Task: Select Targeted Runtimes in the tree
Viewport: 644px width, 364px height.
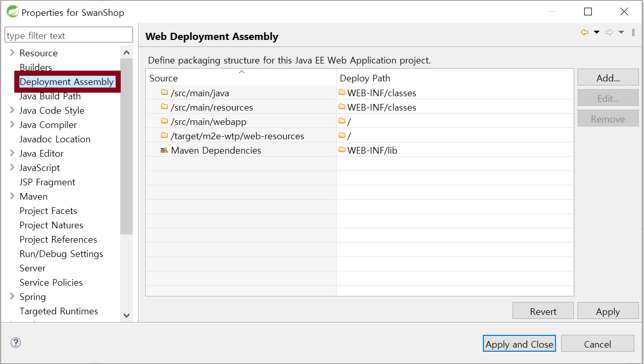Action: click(59, 311)
